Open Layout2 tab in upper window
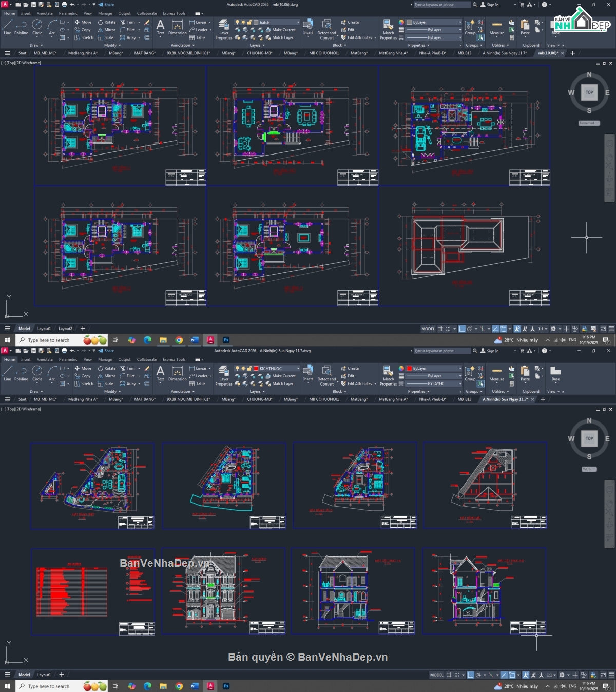 coord(65,329)
